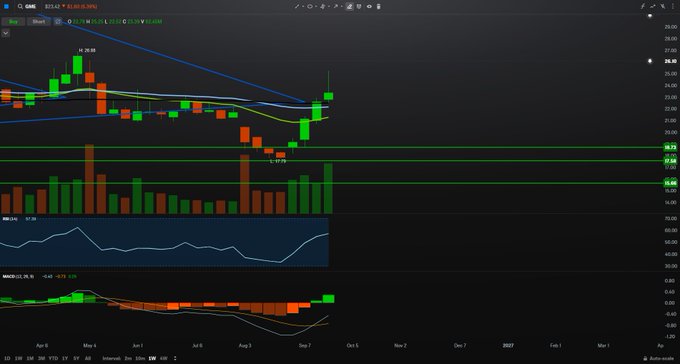The image size is (680, 364).
Task: Toggle drawings visibility eye icon
Action: click(369, 7)
